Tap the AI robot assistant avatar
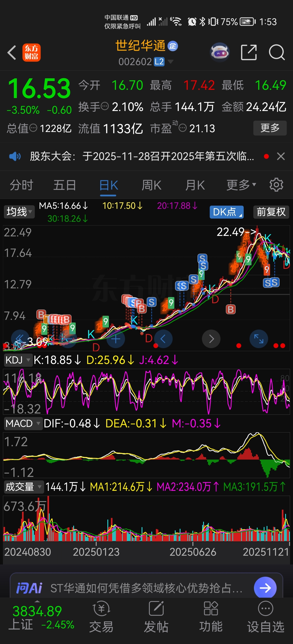Viewport: 293px width, 644px height. coord(220,52)
